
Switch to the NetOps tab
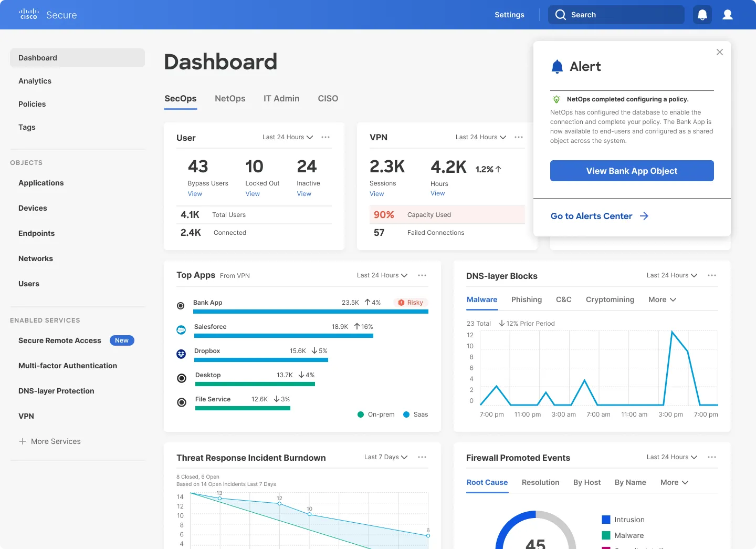pyautogui.click(x=230, y=98)
